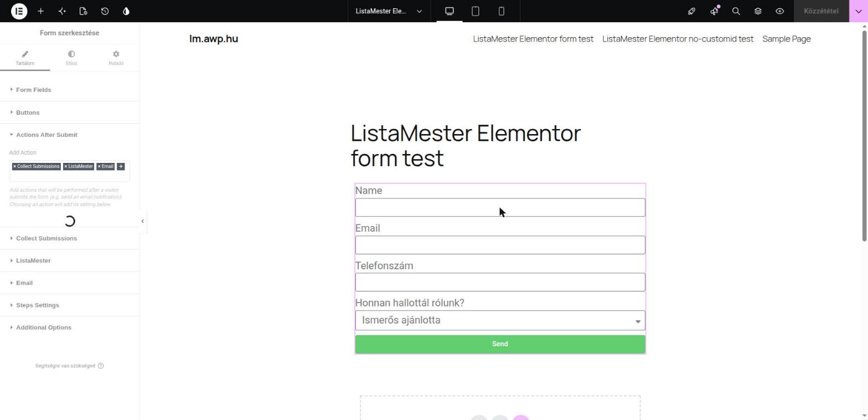The height and width of the screenshot is (420, 868).
Task: Switch to mobile view mode
Action: tap(502, 11)
